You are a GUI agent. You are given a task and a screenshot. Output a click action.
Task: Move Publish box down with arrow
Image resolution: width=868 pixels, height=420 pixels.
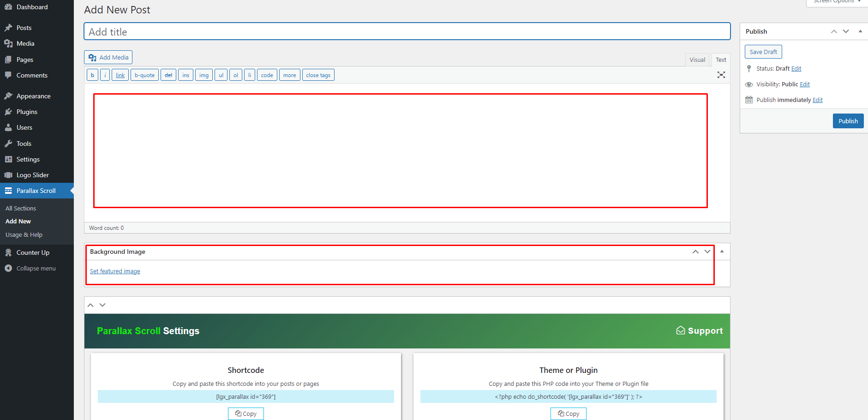pos(846,31)
